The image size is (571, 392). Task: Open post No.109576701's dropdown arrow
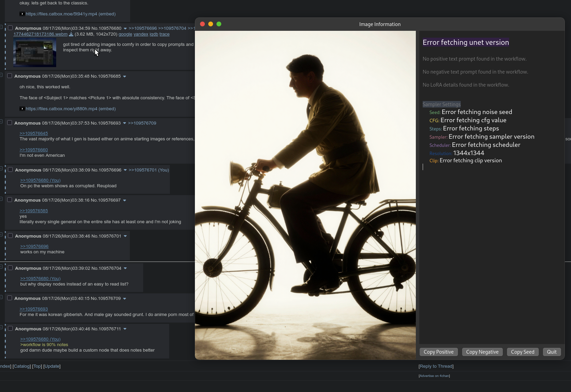125,236
